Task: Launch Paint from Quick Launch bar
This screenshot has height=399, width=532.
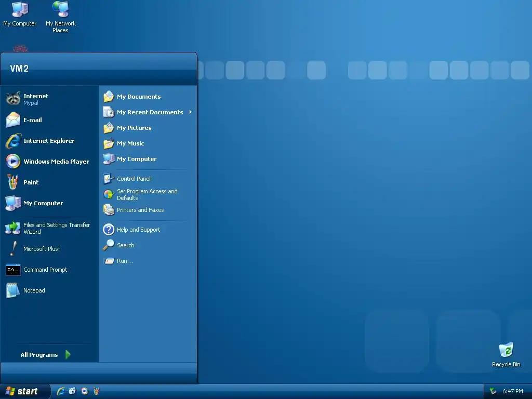Action: [96, 391]
